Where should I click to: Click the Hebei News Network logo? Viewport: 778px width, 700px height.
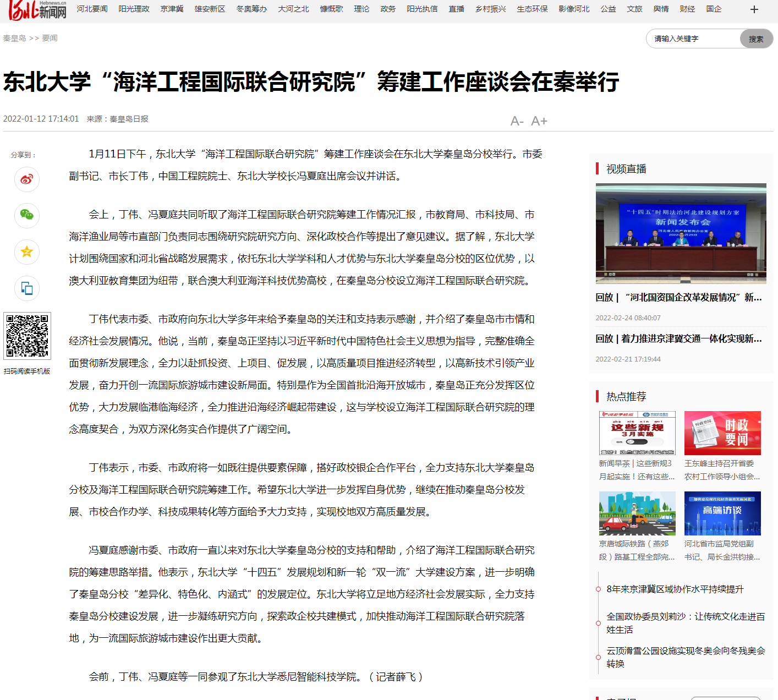point(37,10)
